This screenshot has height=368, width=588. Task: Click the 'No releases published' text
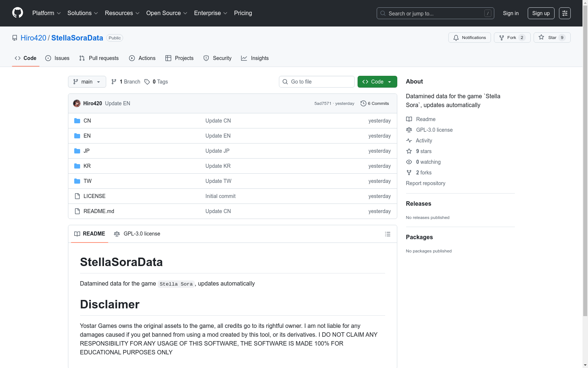(x=428, y=217)
